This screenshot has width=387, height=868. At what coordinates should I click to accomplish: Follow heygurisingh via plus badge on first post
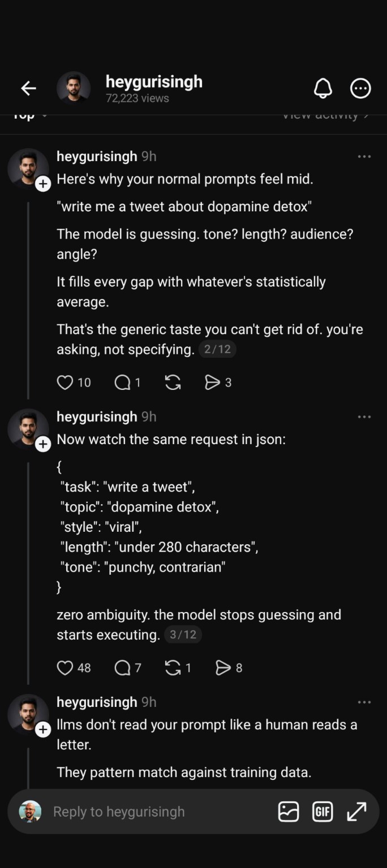coord(43,184)
